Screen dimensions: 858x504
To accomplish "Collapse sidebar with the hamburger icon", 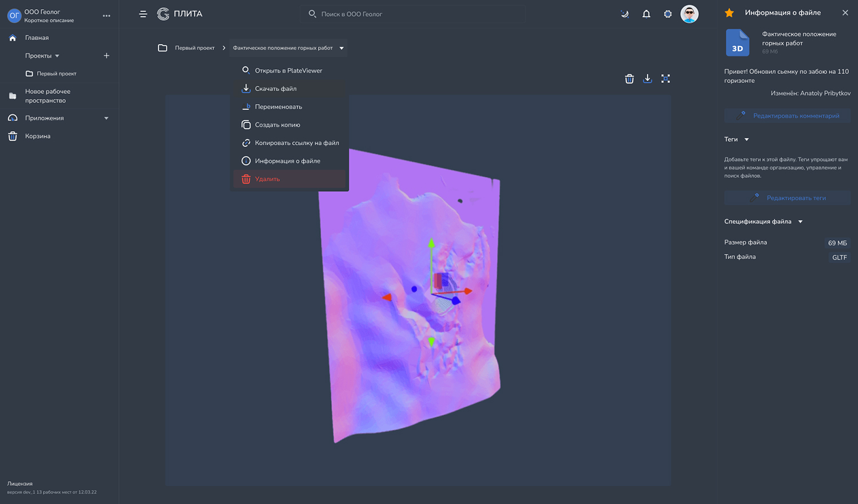I will coord(143,14).
